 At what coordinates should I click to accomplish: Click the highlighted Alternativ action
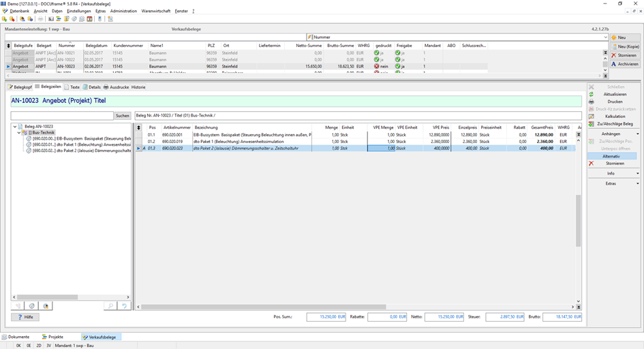click(x=612, y=156)
